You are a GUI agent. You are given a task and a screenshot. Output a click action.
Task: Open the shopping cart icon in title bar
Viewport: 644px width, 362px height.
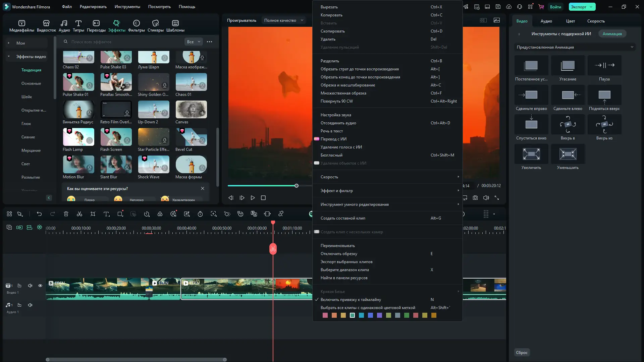pyautogui.click(x=541, y=7)
